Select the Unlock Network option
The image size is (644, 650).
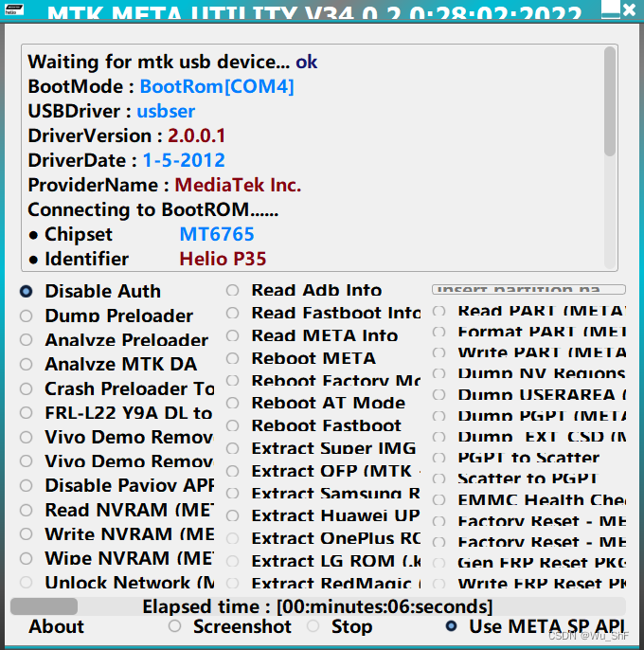click(x=116, y=583)
